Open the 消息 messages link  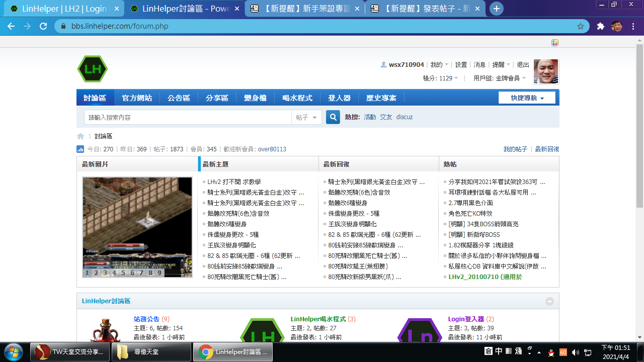pyautogui.click(x=479, y=65)
